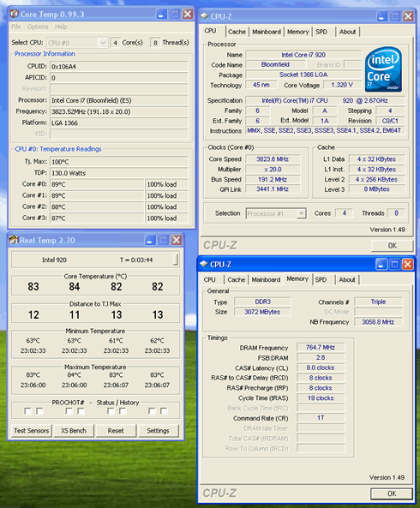420x508 pixels.
Task: Open the Options menu in Core Temp
Action: (x=38, y=27)
